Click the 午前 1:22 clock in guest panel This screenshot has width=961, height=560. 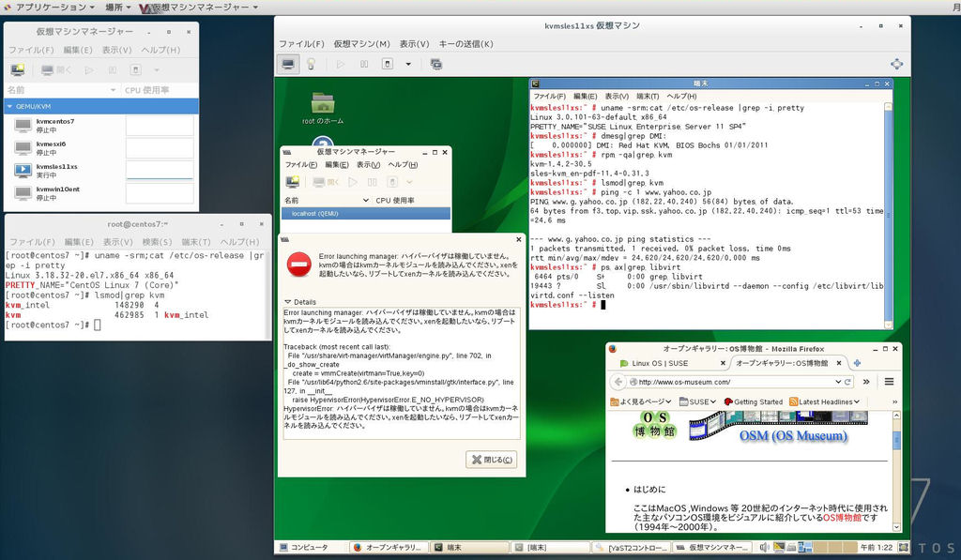pos(876,547)
